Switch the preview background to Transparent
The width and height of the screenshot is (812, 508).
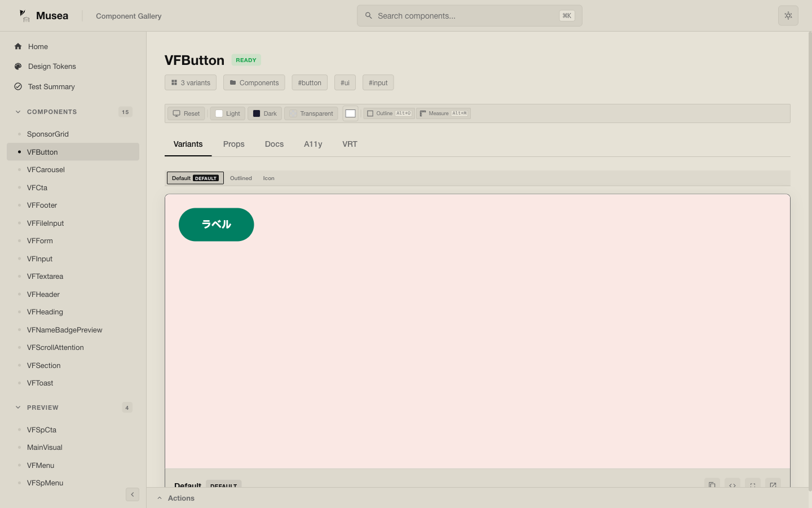pyautogui.click(x=311, y=113)
